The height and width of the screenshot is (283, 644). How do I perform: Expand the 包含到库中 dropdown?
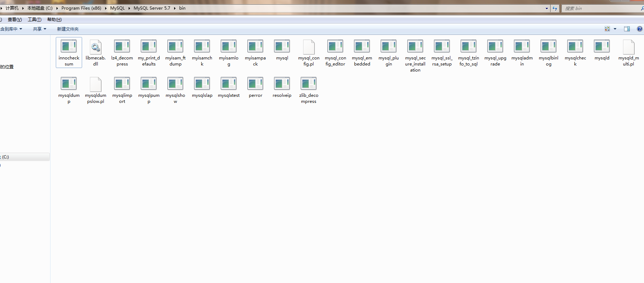(x=11, y=29)
